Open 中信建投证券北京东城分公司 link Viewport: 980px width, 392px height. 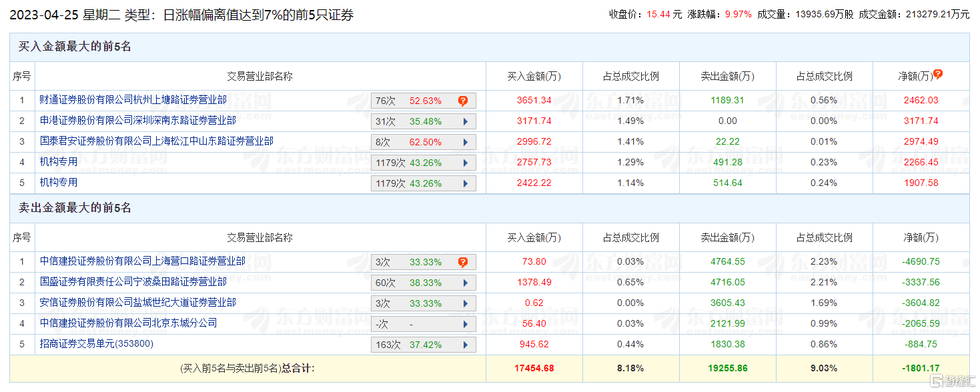(x=129, y=323)
